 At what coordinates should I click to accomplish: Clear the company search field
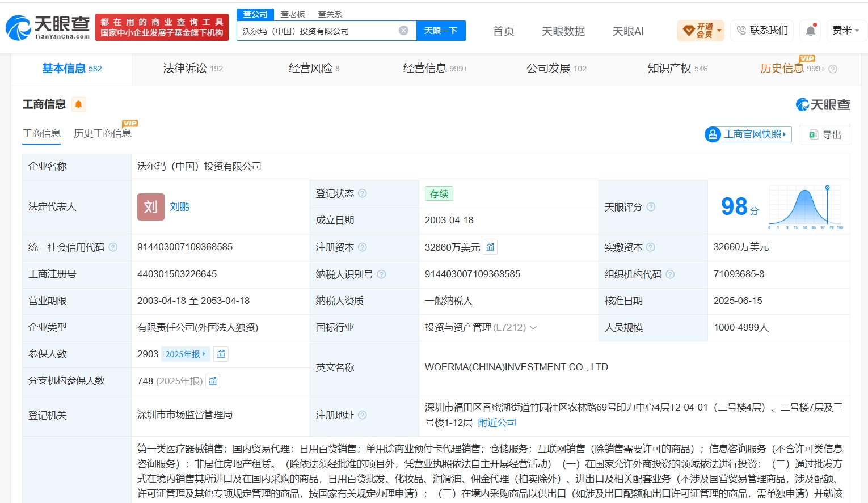coord(403,31)
